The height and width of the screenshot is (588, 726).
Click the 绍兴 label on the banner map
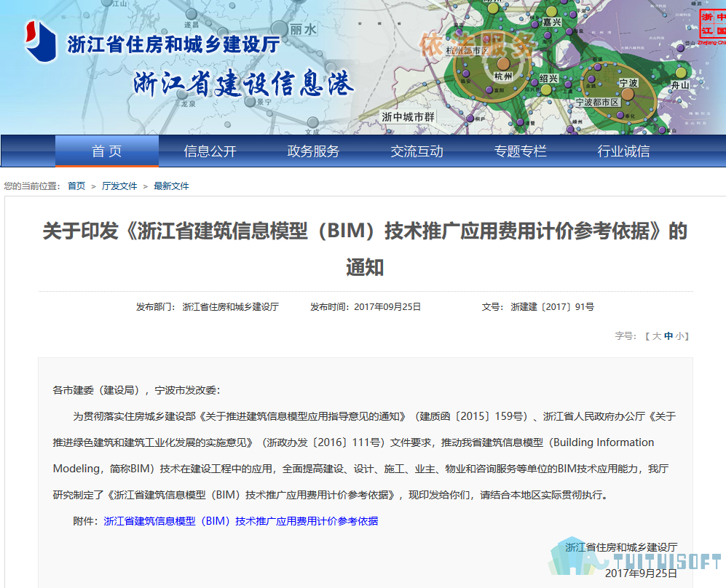pos(548,78)
